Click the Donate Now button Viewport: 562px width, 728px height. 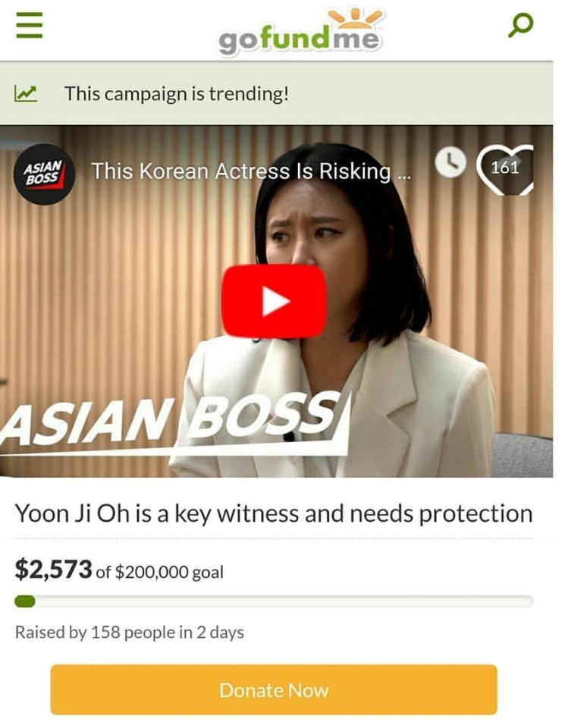pos(274,690)
